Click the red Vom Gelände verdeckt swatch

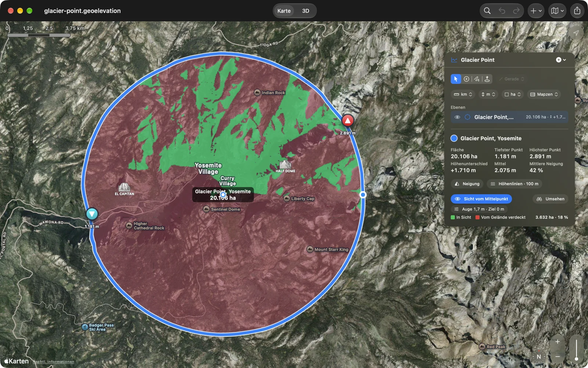pyautogui.click(x=477, y=217)
